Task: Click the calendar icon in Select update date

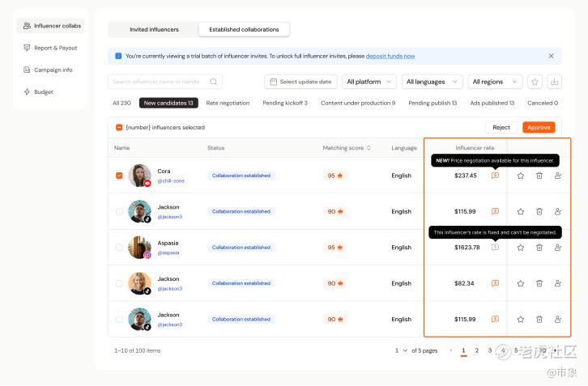Action: 274,82
